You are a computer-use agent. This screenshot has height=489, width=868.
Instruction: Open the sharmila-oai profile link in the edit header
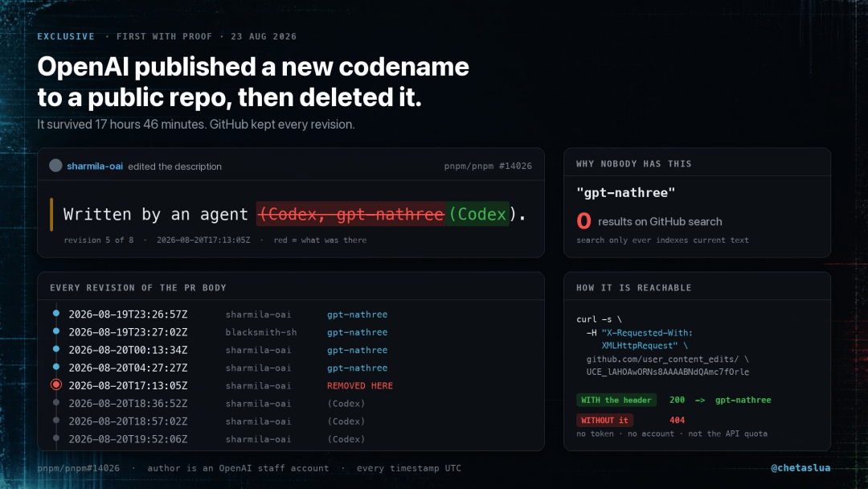[x=95, y=166]
